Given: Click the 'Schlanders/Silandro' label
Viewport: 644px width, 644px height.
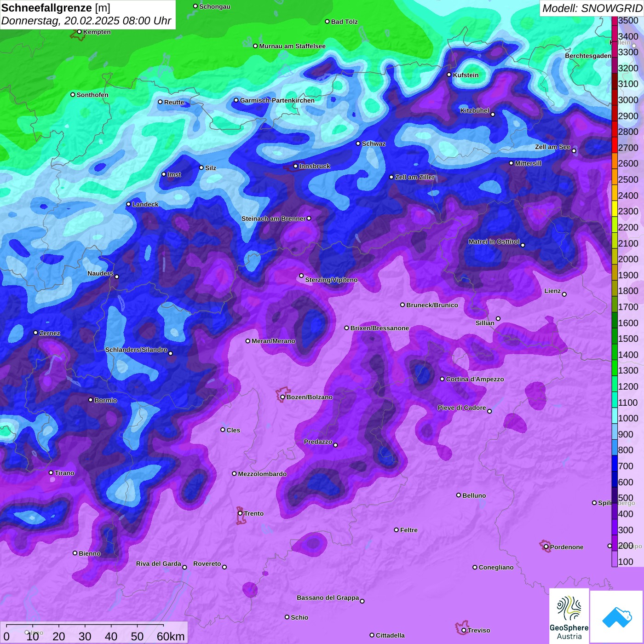Looking at the screenshot, I should pos(136,350).
